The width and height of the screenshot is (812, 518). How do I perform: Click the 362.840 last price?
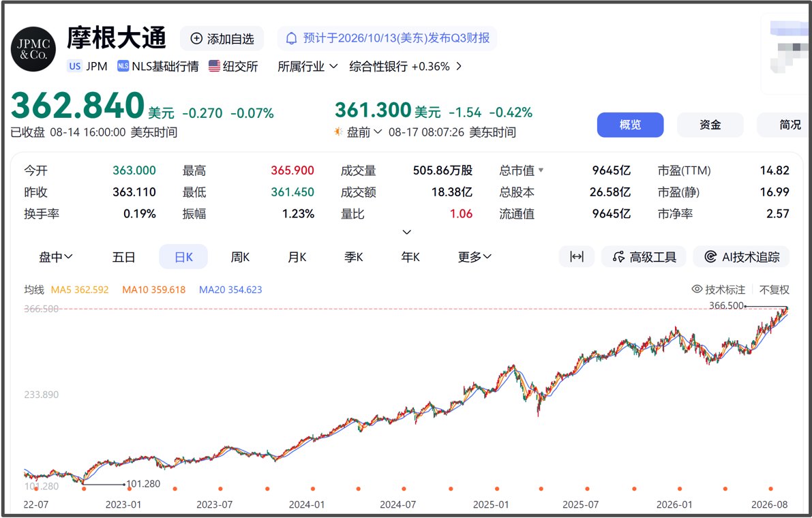pyautogui.click(x=78, y=106)
